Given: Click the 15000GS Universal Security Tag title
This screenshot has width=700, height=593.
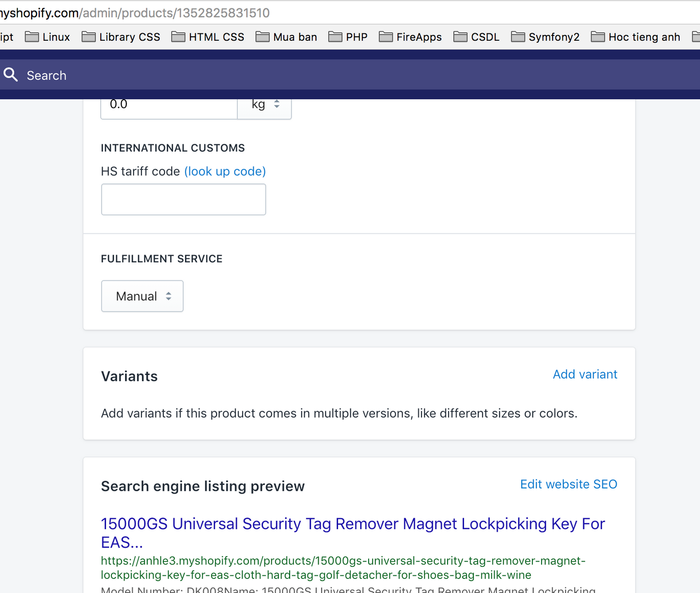Looking at the screenshot, I should coord(353,524).
